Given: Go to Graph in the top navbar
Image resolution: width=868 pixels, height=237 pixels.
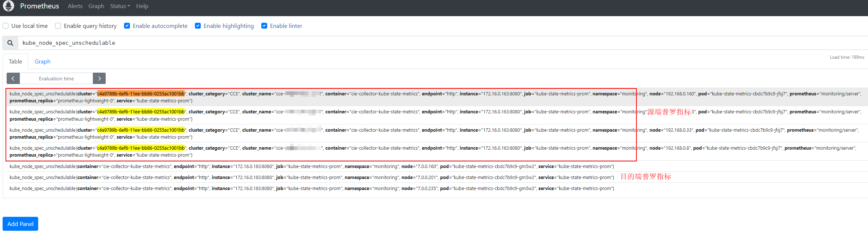Looking at the screenshot, I should click(96, 6).
